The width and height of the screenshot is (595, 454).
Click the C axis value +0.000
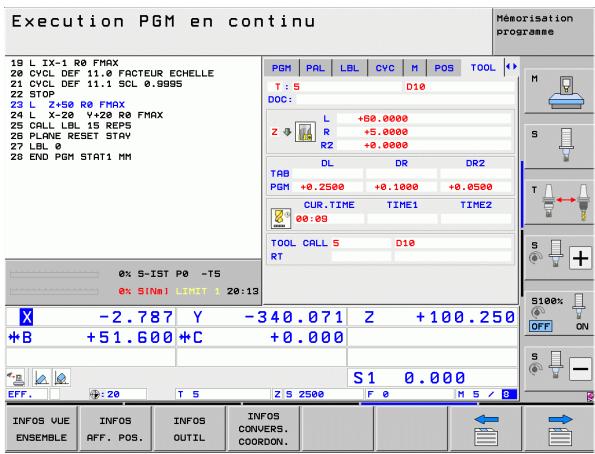coord(307,337)
